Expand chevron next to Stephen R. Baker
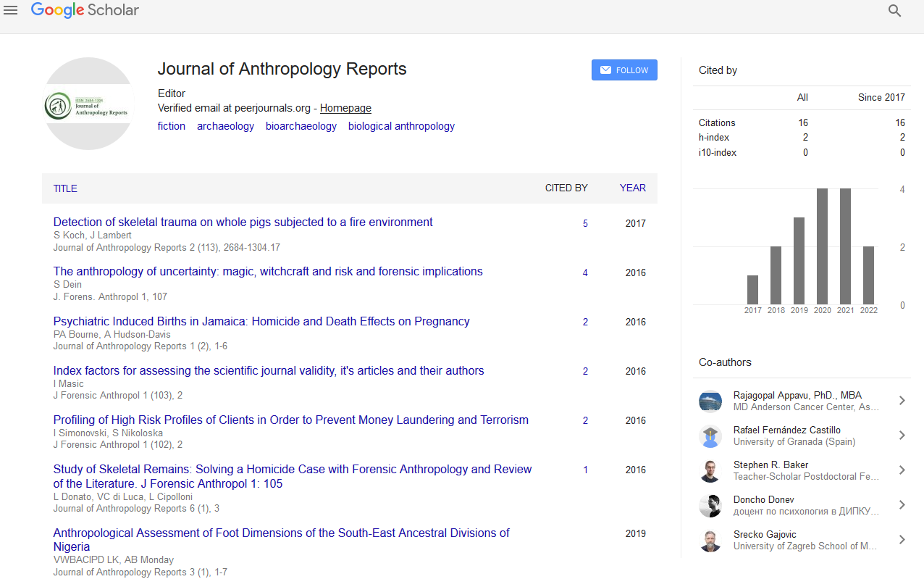The width and height of the screenshot is (924, 587). pyautogui.click(x=902, y=470)
